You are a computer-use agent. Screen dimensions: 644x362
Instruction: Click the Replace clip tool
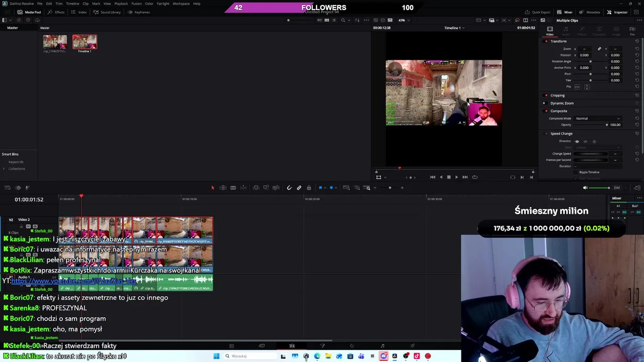pyautogui.click(x=276, y=188)
